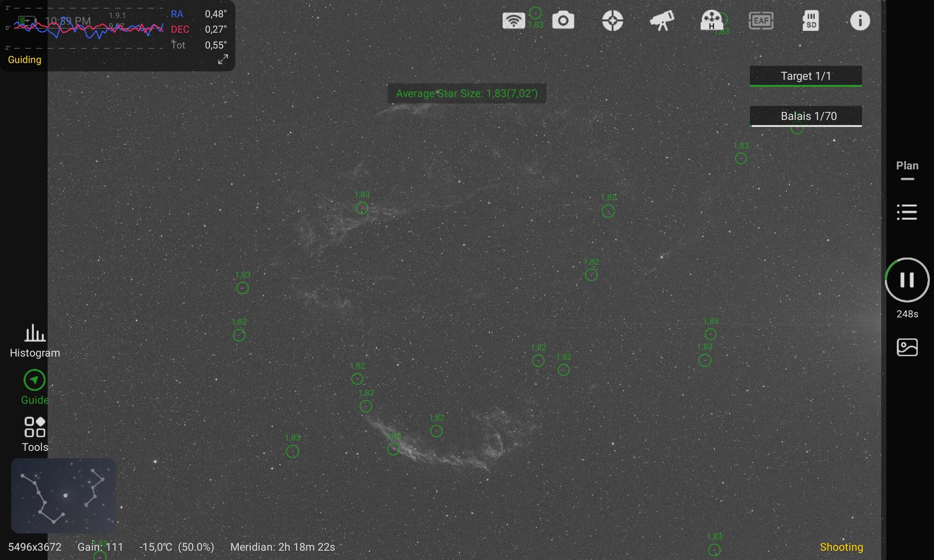Screen dimensions: 934x560
Task: Toggle the Histogram display
Action: click(x=35, y=341)
